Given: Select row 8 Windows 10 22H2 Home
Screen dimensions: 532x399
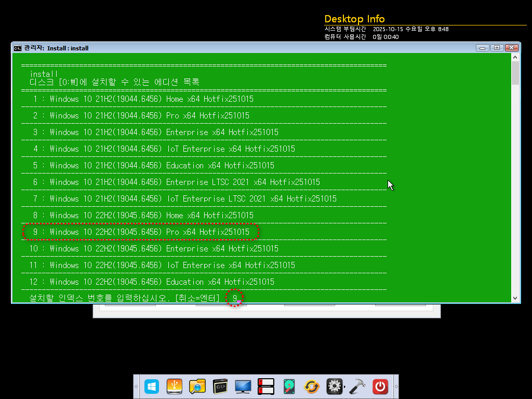Looking at the screenshot, I should [x=143, y=216].
